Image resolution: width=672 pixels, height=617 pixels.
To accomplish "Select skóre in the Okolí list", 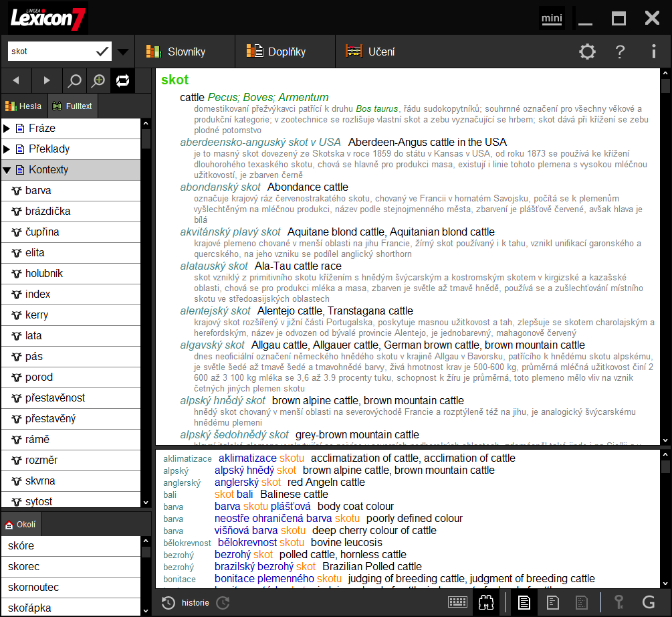I will click(x=71, y=546).
